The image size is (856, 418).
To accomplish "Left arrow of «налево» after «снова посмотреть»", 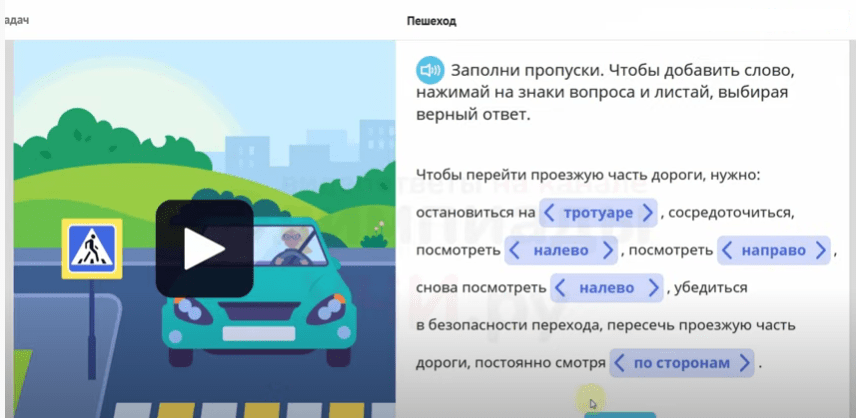I will pyautogui.click(x=562, y=288).
